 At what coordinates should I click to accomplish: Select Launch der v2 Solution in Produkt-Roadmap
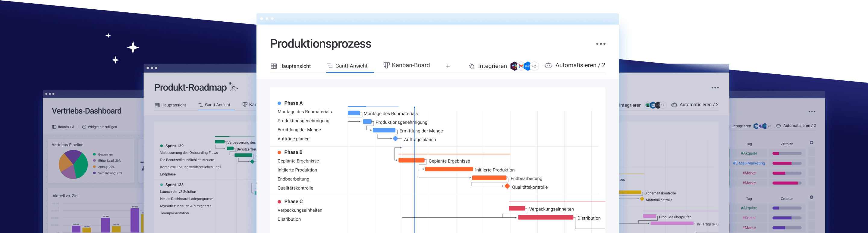point(178,191)
